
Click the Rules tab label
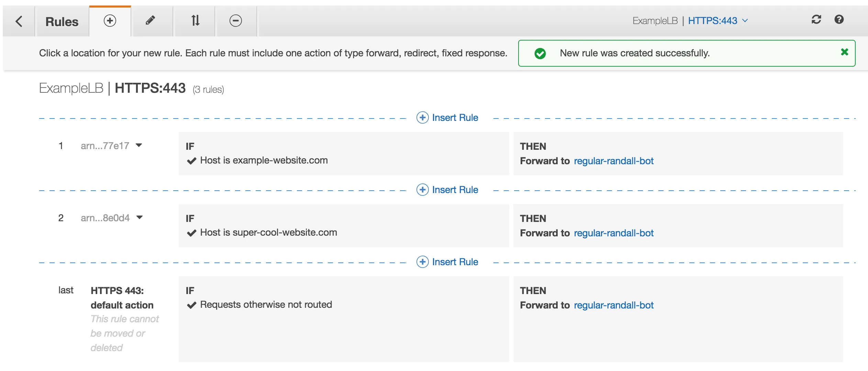pos(62,22)
